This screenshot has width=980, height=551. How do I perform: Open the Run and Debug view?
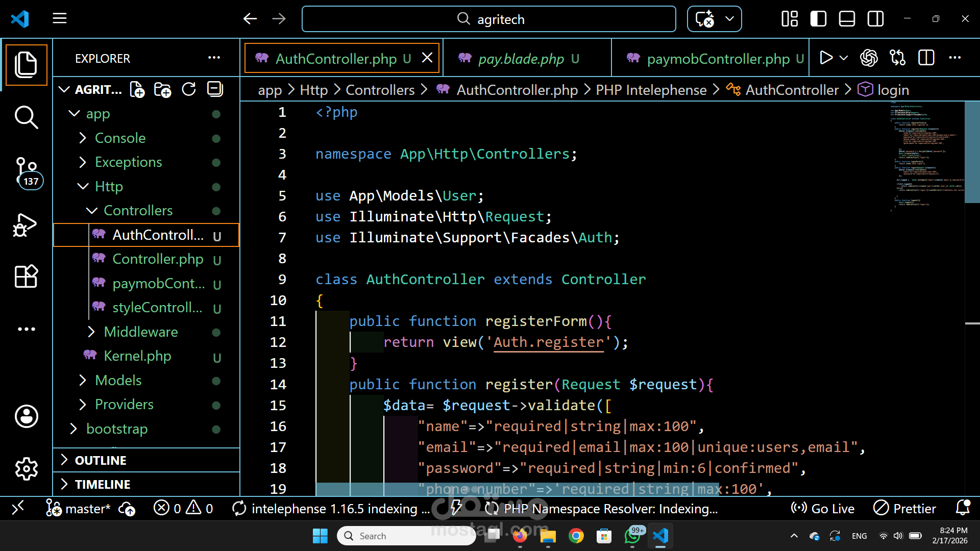pos(26,225)
